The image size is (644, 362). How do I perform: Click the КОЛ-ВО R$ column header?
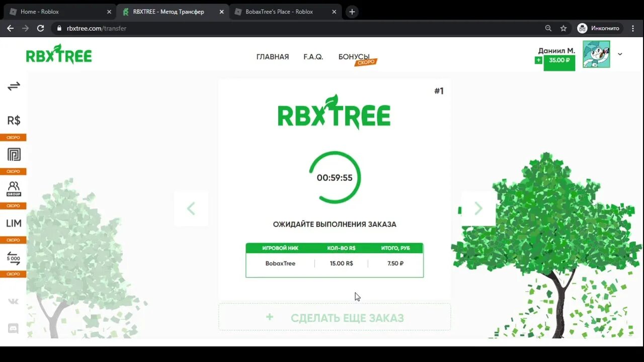pyautogui.click(x=342, y=248)
